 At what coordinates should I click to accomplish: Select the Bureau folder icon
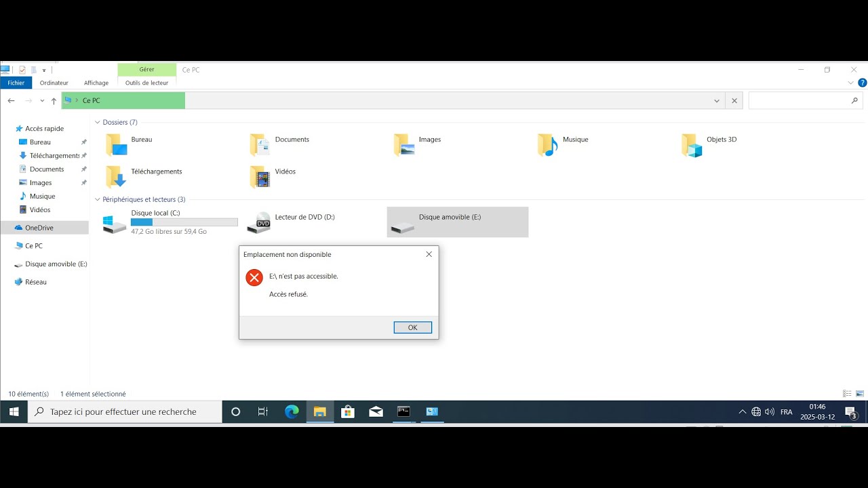pyautogui.click(x=117, y=145)
